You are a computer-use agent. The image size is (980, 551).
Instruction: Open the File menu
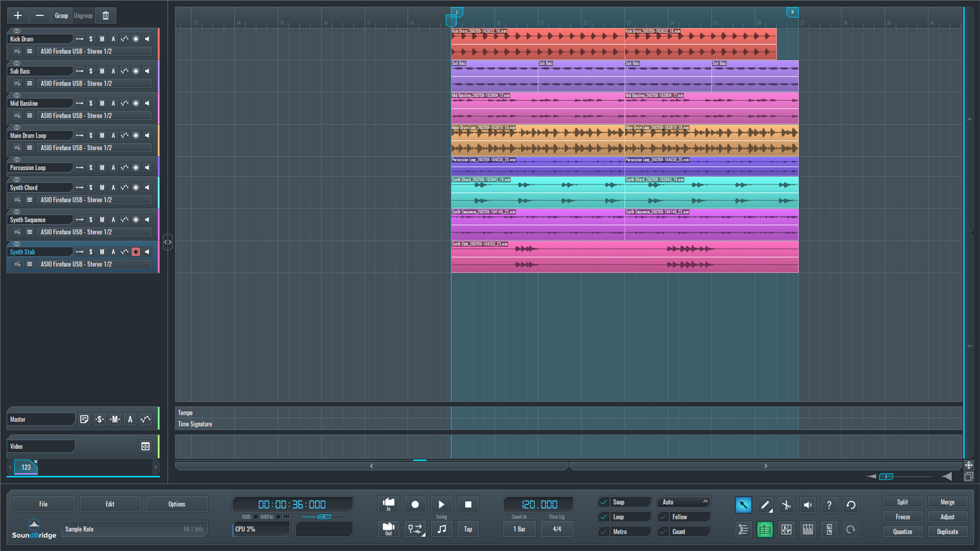(x=43, y=504)
